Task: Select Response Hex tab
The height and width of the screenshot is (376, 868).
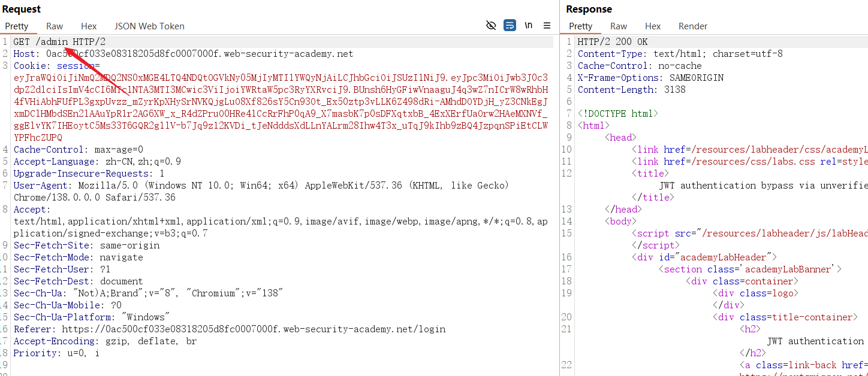Action: click(x=653, y=26)
